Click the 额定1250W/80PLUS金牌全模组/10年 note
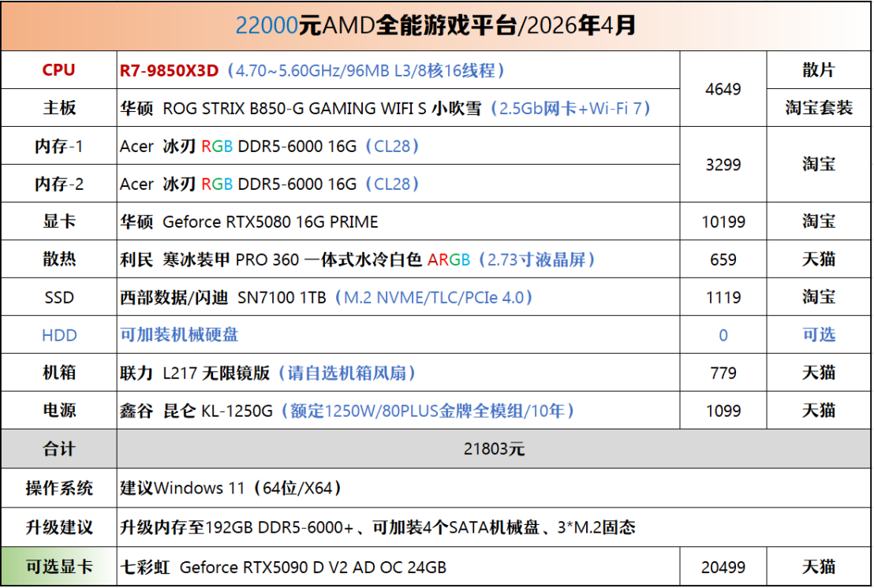The width and height of the screenshot is (874, 588). pyautogui.click(x=428, y=411)
